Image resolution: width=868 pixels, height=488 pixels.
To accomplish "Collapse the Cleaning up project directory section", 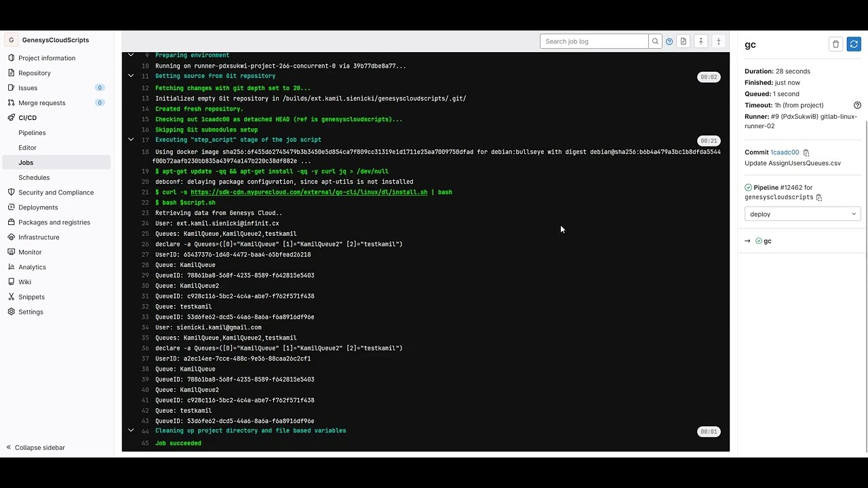I will [131, 430].
